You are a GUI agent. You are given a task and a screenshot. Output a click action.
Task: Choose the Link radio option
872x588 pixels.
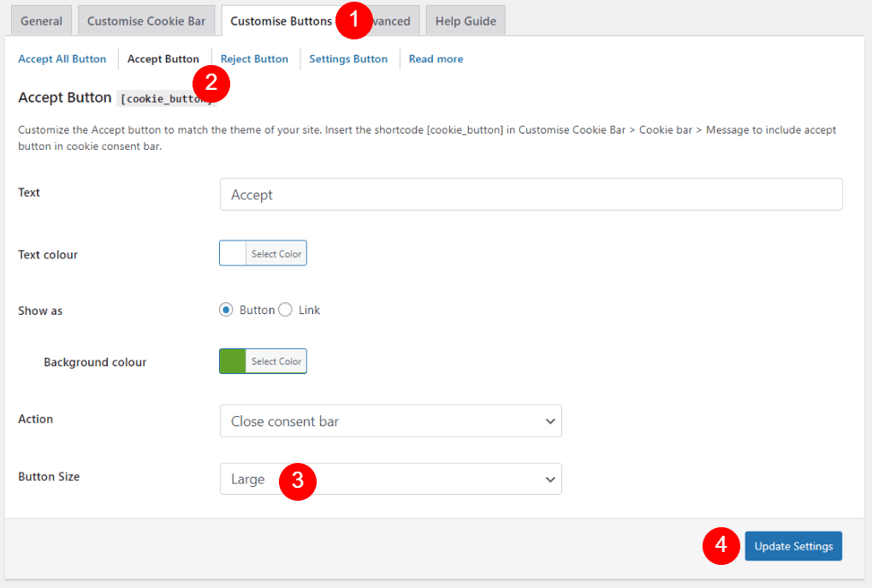click(286, 310)
